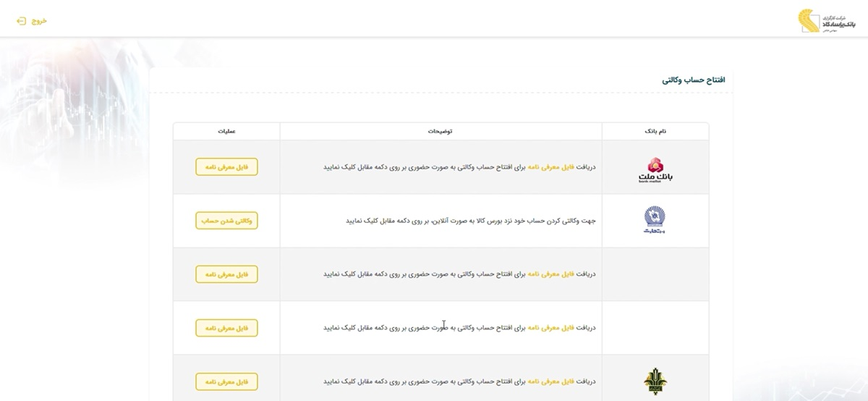Click the Tejarat row online account description text
Viewport: 868px width, 401px height.
click(471, 220)
